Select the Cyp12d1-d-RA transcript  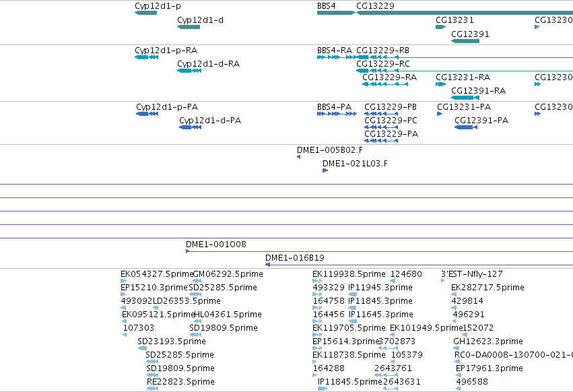tap(189, 71)
